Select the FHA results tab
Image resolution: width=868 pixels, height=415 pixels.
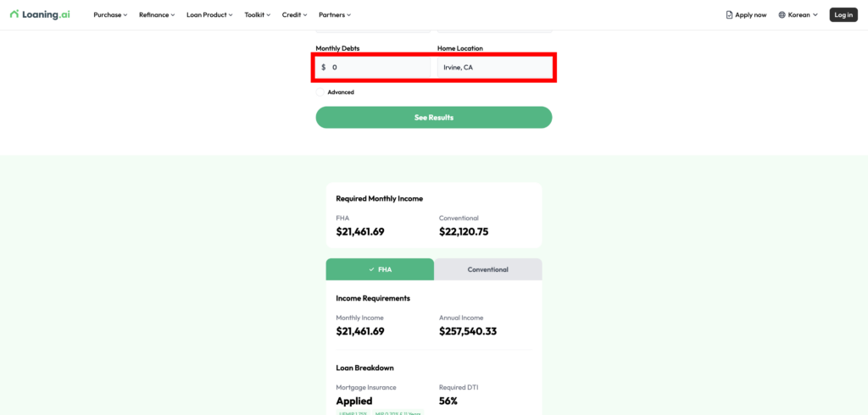pyautogui.click(x=380, y=269)
